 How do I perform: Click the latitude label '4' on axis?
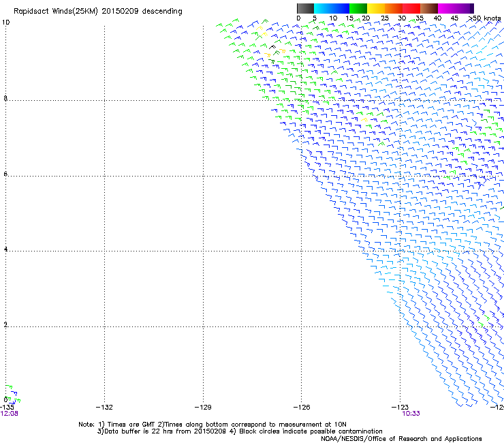pyautogui.click(x=5, y=249)
